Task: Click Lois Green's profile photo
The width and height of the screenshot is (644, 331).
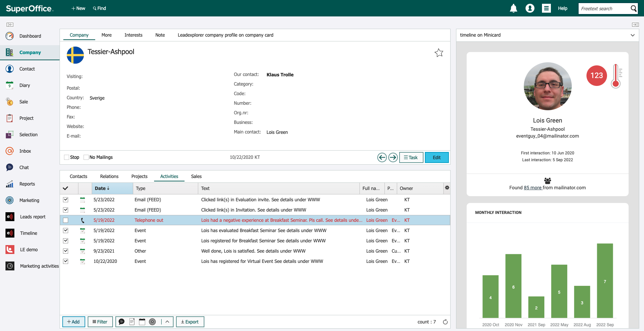Action: click(x=547, y=86)
